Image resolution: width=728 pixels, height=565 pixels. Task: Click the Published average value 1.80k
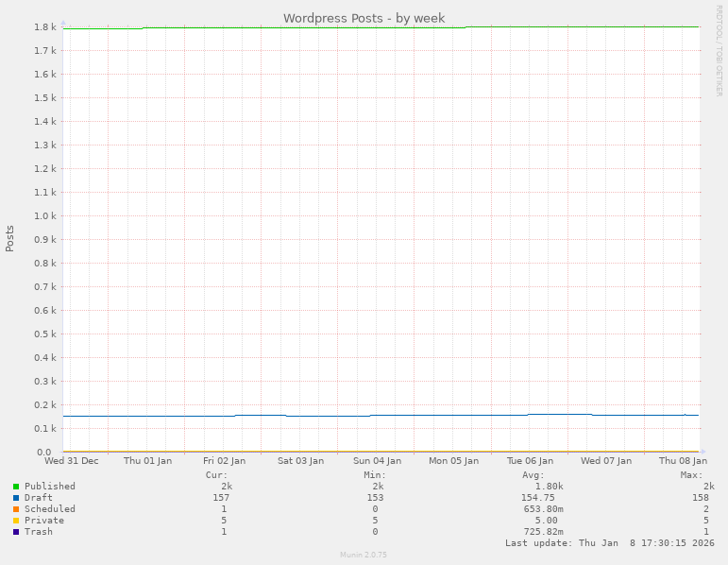point(550,487)
